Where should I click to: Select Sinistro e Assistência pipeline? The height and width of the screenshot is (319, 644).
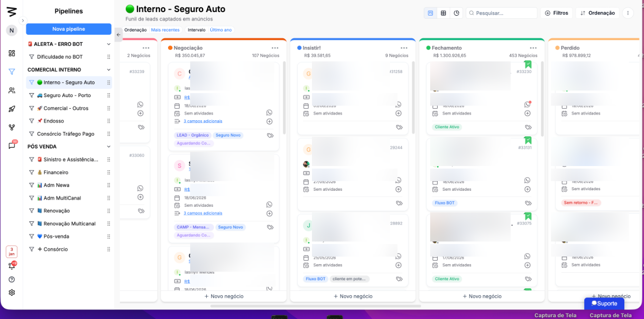point(69,159)
